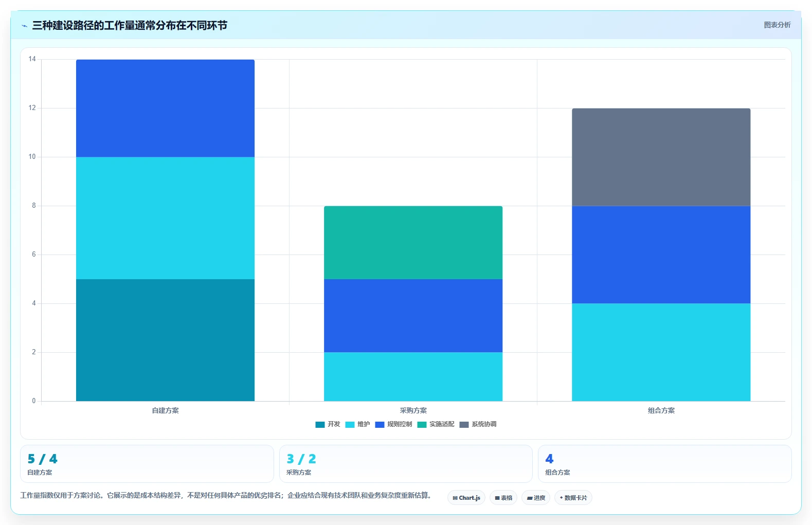This screenshot has width=812, height=525.
Task: Click the y-axis tick label 14
Action: pos(32,59)
